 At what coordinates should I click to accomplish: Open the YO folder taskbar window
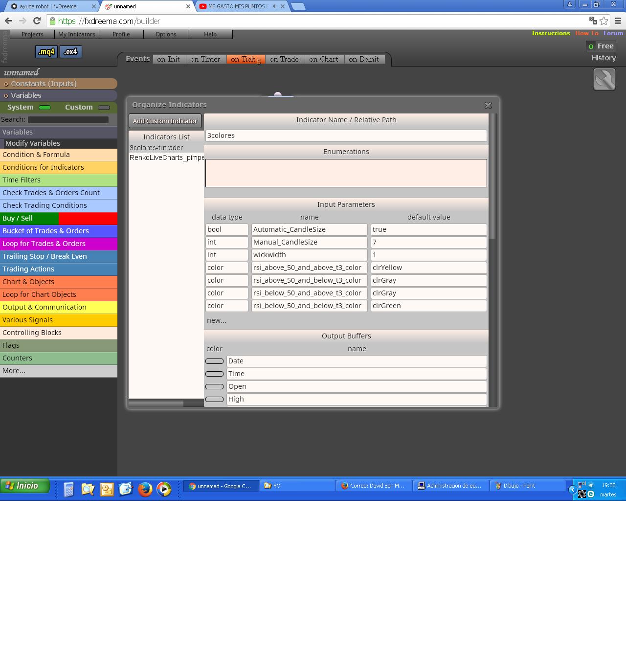297,486
